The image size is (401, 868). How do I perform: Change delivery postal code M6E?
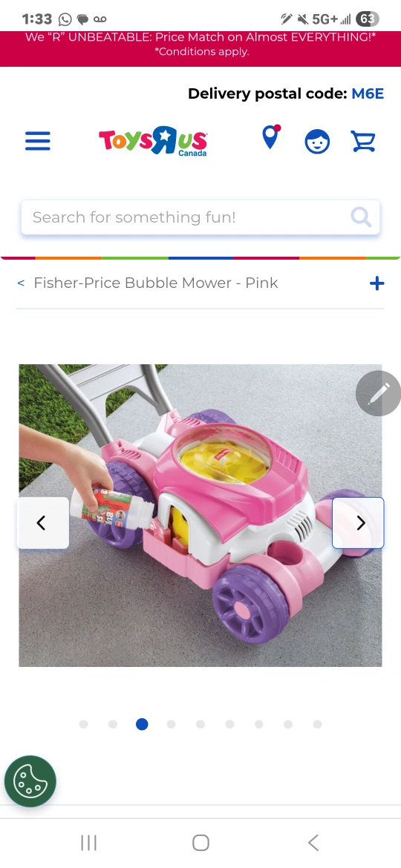368,93
